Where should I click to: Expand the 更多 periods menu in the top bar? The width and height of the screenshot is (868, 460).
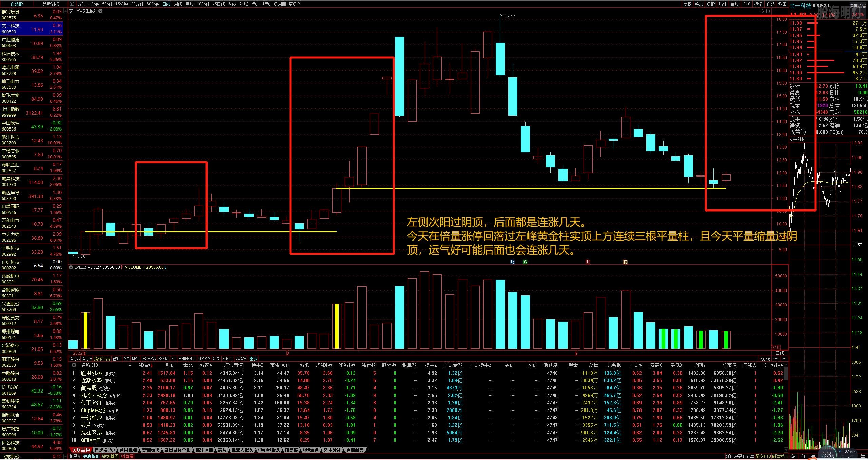point(294,4)
